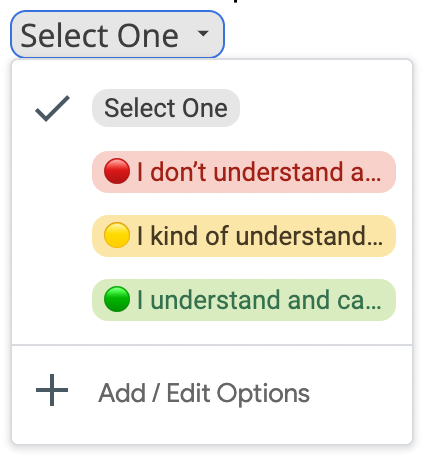
Task: Click the checked Select One gray pill
Action: (x=166, y=108)
